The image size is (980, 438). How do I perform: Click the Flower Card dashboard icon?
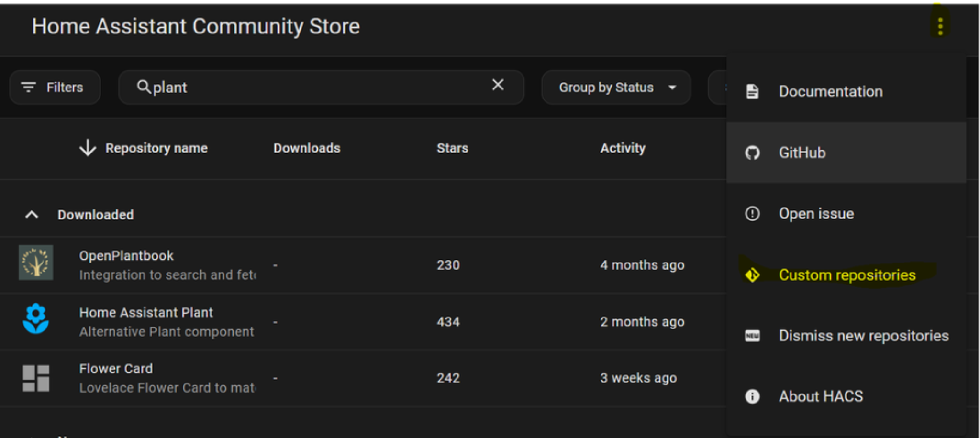[36, 378]
